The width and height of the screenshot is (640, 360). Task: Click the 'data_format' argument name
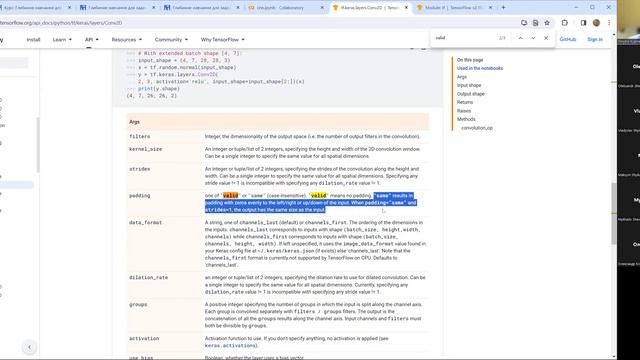(x=145, y=222)
